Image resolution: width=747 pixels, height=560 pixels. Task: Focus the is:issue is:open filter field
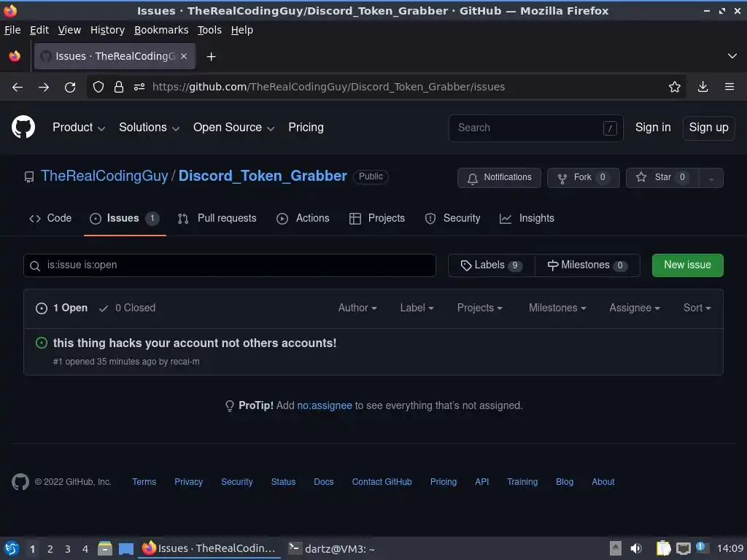coord(230,265)
